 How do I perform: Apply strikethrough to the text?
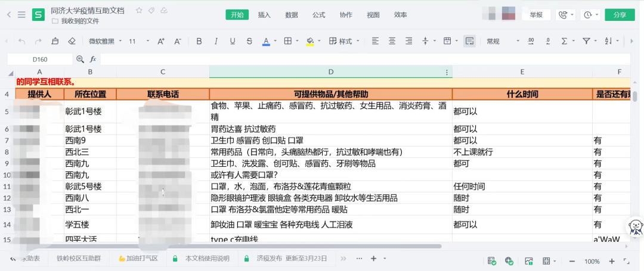pyautogui.click(x=249, y=41)
